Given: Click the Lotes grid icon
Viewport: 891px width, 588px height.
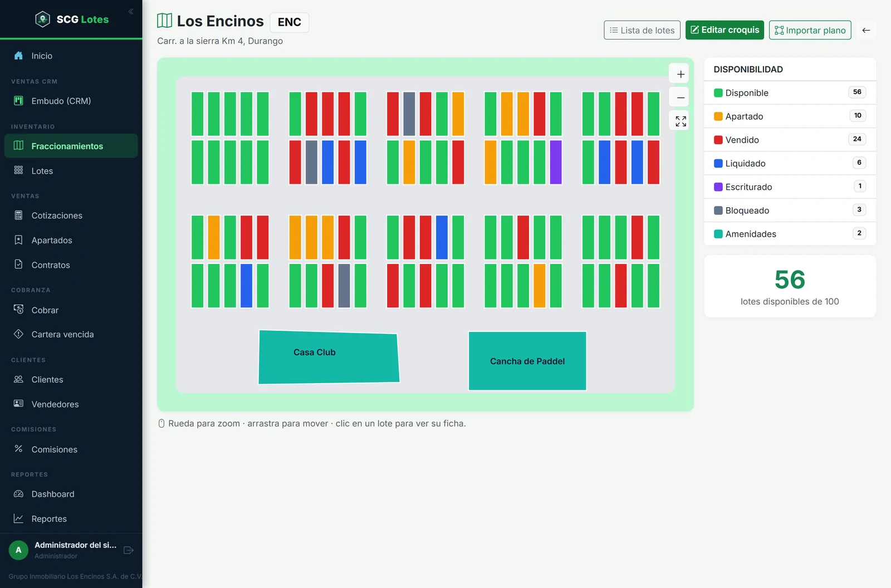Looking at the screenshot, I should pos(18,170).
